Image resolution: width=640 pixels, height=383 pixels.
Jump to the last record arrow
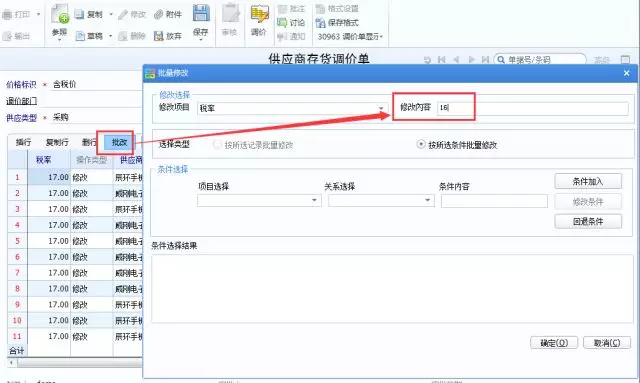(x=485, y=60)
